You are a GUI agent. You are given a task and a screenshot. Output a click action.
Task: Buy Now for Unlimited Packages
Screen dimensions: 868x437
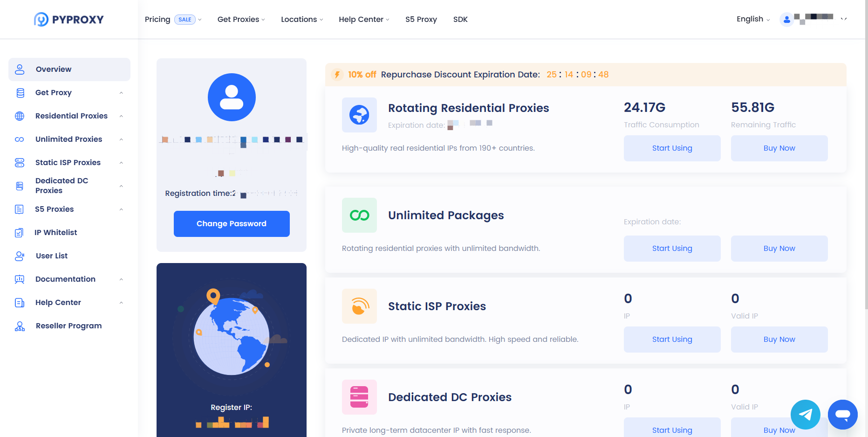(779, 249)
